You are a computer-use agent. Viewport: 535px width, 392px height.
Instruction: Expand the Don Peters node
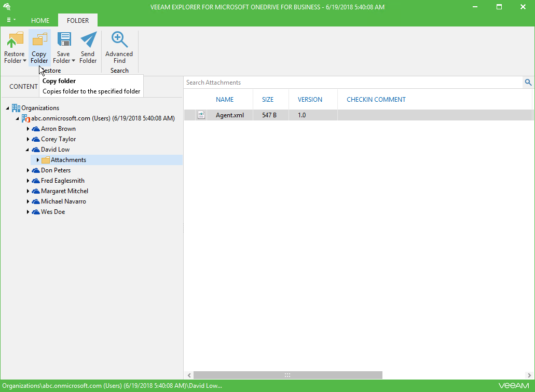tap(28, 170)
